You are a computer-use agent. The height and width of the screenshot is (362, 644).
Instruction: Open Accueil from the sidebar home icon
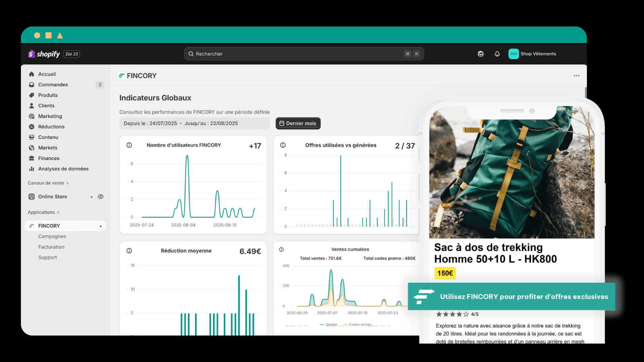click(31, 74)
